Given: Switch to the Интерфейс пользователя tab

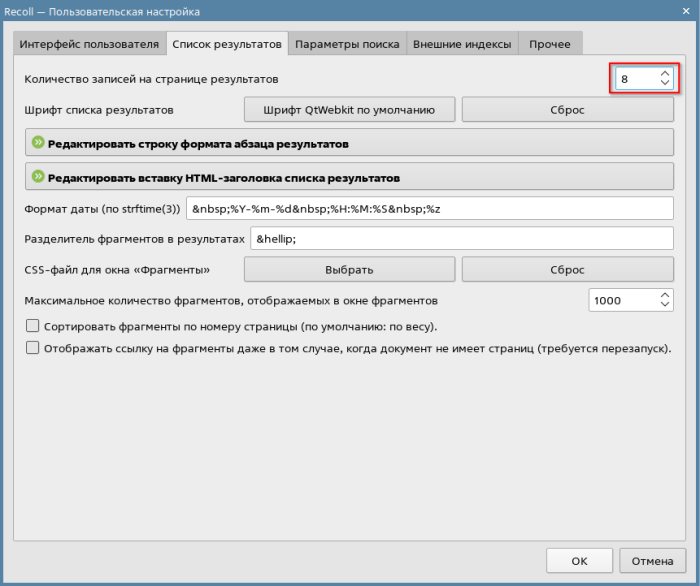Looking at the screenshot, I should tap(89, 44).
